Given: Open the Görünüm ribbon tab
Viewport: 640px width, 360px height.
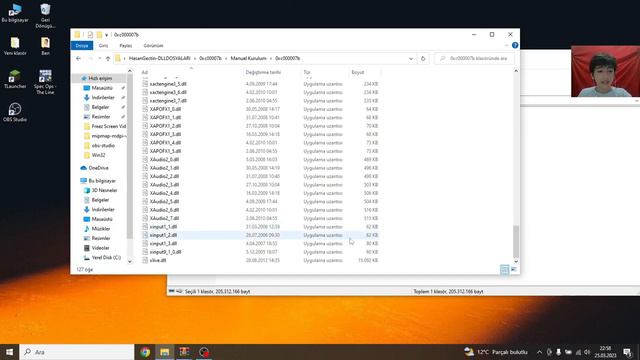Looking at the screenshot, I should [153, 45].
